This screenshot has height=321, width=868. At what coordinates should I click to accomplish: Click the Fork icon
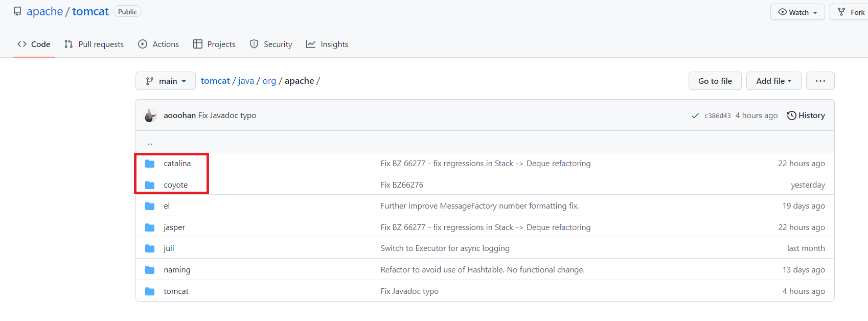point(841,12)
